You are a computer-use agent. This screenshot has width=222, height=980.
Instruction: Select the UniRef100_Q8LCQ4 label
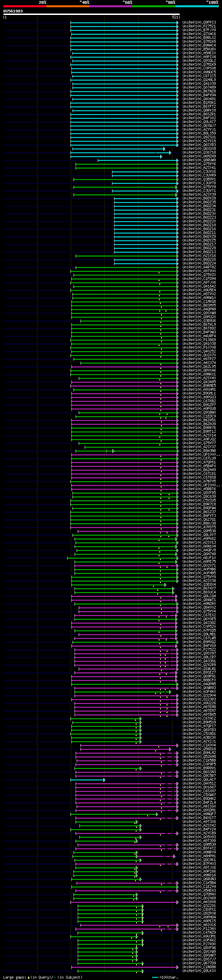[x=199, y=596]
